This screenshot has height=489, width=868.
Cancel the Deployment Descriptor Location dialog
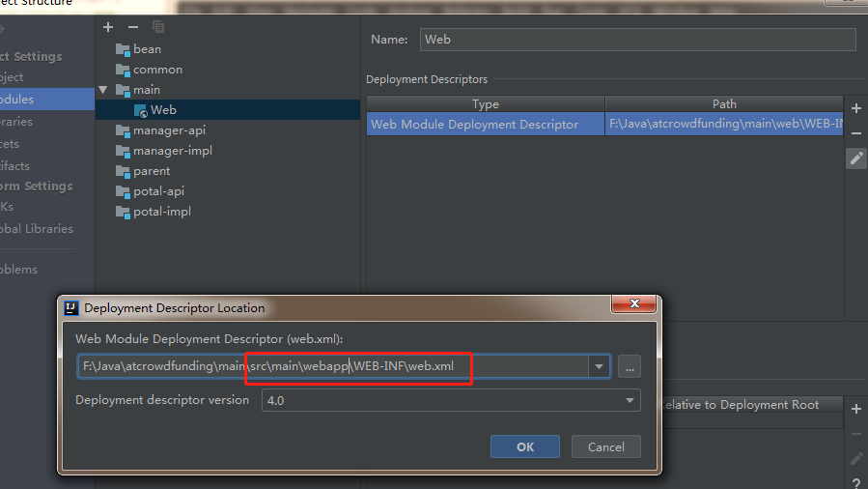605,446
